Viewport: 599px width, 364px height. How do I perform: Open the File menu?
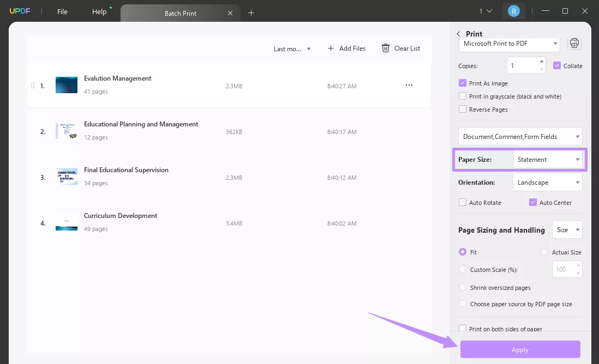click(62, 11)
